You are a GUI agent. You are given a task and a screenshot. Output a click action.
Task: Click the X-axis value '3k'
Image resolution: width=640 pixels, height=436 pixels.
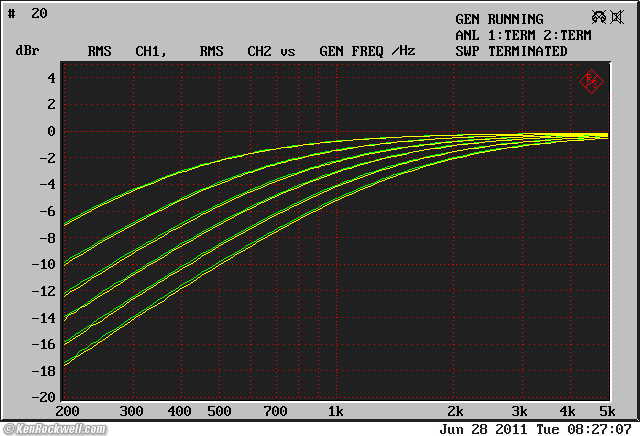(519, 411)
